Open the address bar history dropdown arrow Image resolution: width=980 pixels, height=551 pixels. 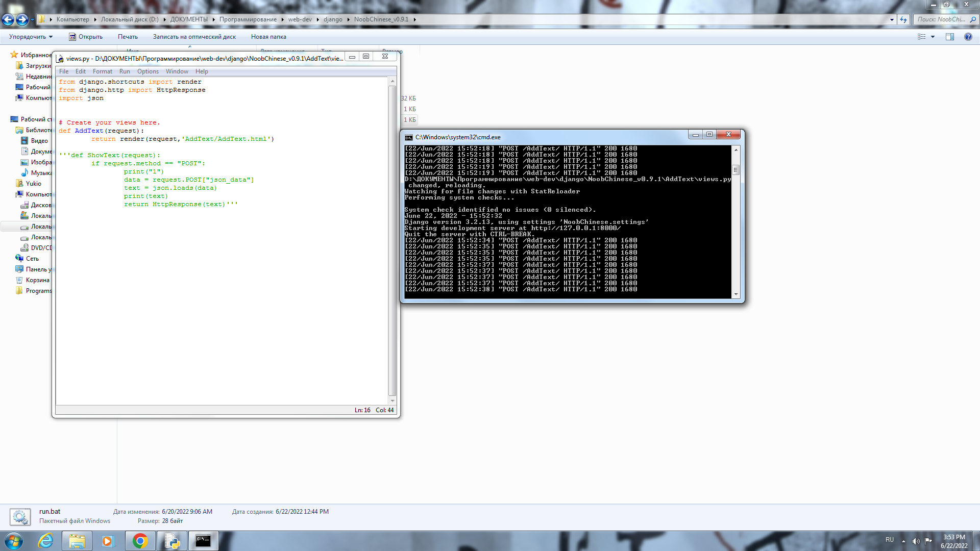point(892,19)
